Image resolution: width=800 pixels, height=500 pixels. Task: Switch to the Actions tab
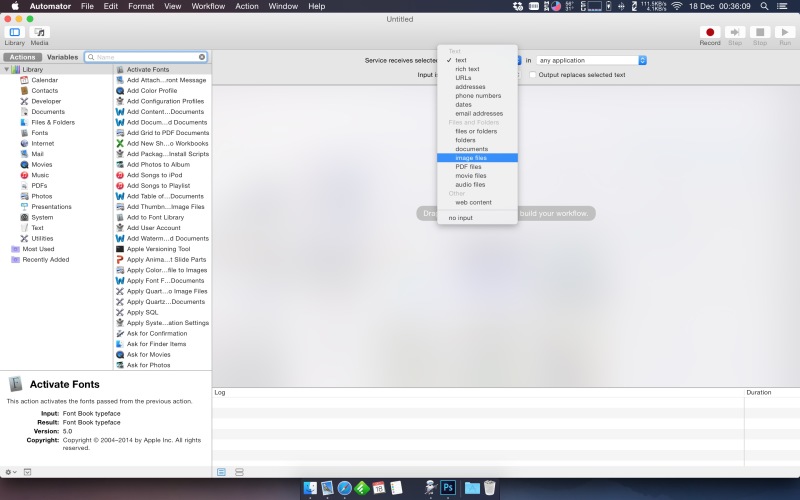pyautogui.click(x=22, y=57)
